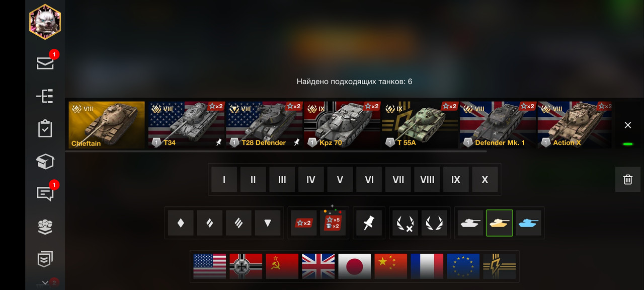The width and height of the screenshot is (644, 290).
Task: Select the Kpz 70 tank card
Action: (x=342, y=125)
